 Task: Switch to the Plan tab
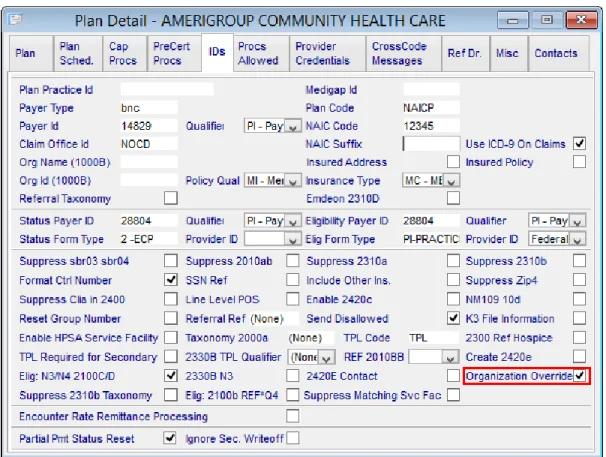click(x=31, y=53)
